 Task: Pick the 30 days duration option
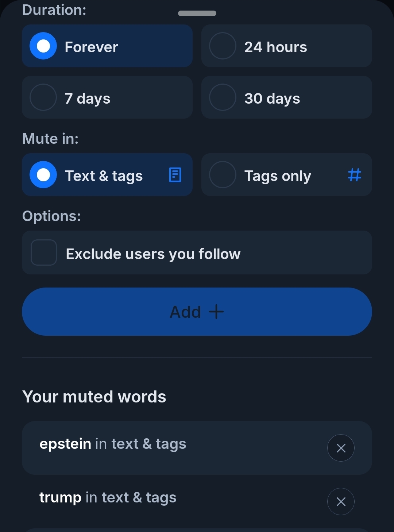pos(223,97)
